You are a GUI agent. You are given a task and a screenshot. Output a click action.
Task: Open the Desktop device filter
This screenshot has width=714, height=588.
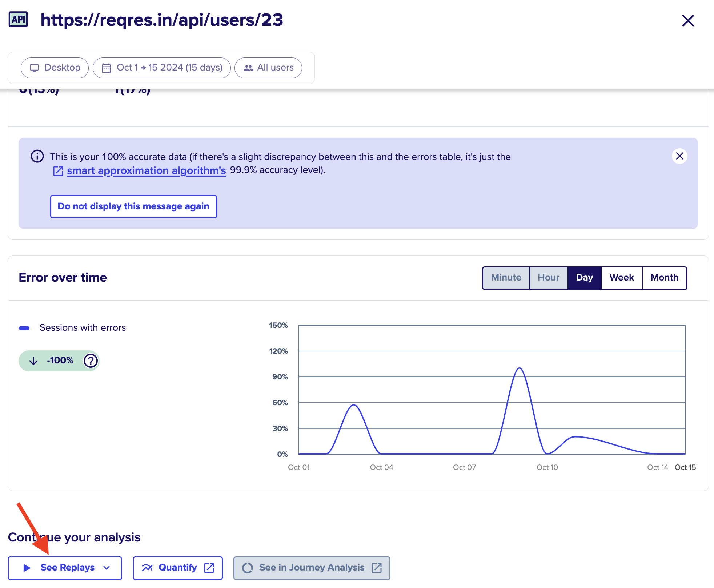tap(55, 68)
